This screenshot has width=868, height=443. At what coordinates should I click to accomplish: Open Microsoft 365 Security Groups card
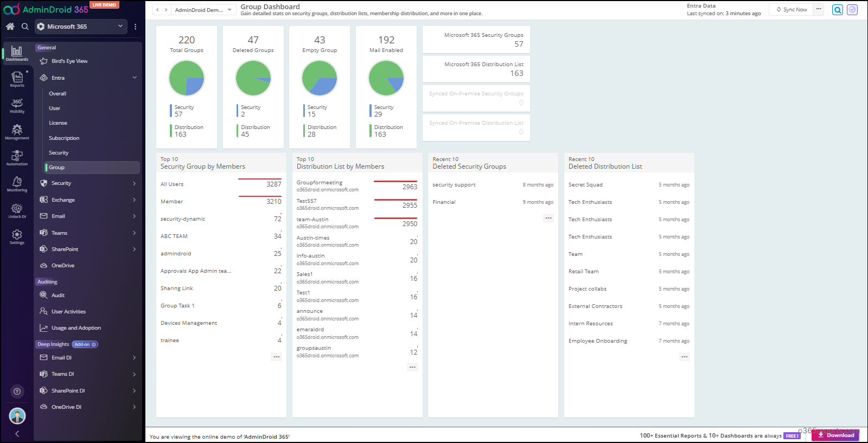(476, 40)
